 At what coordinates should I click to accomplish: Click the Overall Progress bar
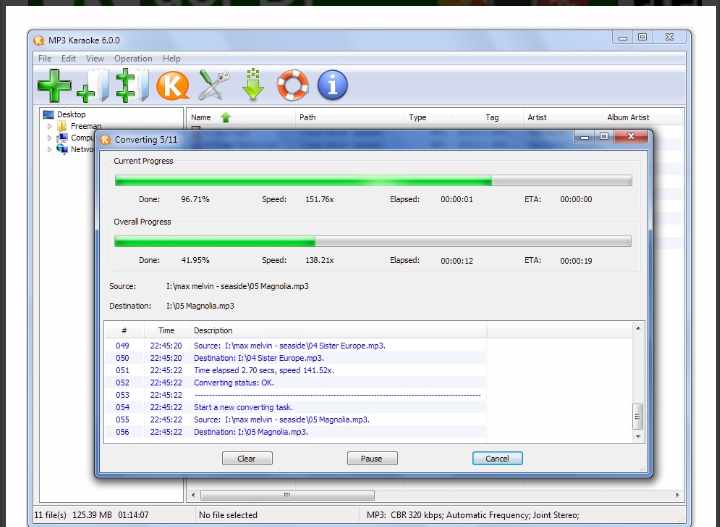[x=373, y=241]
